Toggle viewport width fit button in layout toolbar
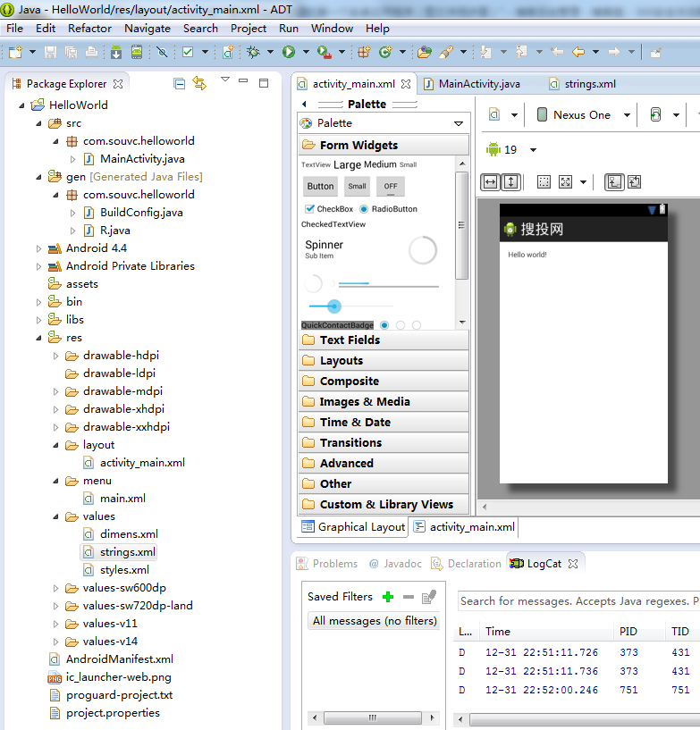This screenshot has height=730, width=700. click(x=491, y=181)
